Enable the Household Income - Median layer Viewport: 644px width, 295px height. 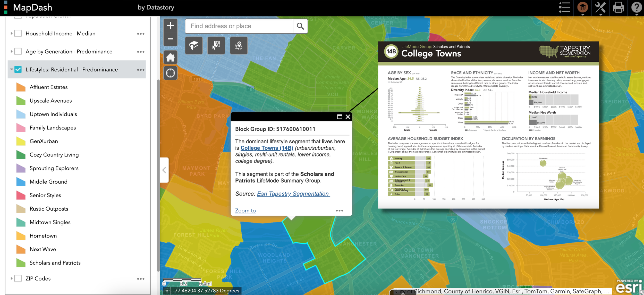coord(18,34)
